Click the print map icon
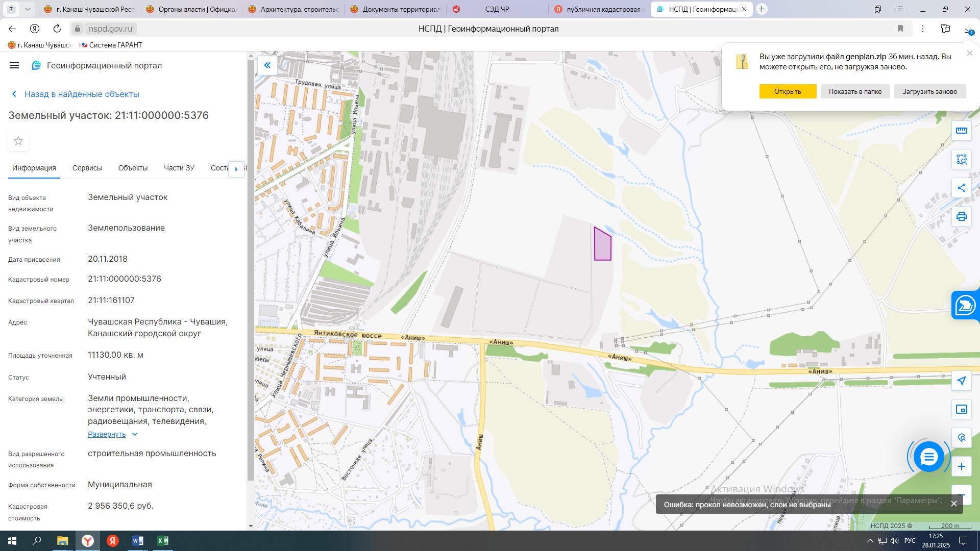The width and height of the screenshot is (980, 551). [962, 216]
